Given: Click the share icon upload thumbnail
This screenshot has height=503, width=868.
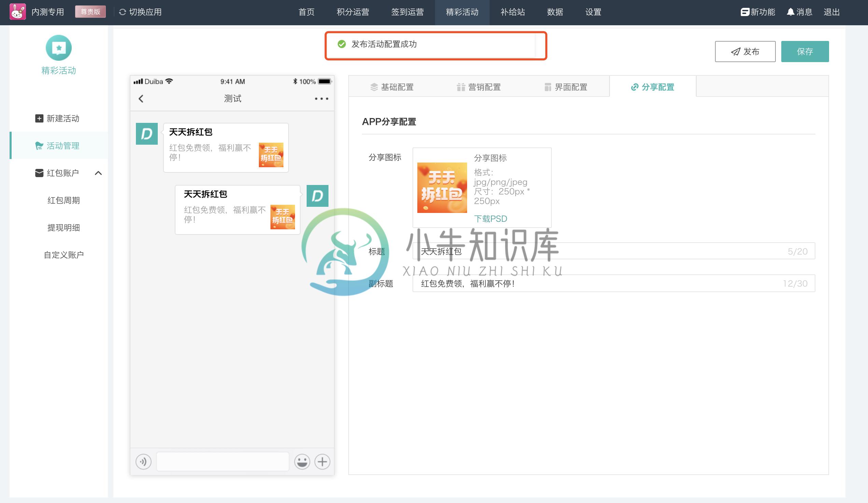Looking at the screenshot, I should pyautogui.click(x=442, y=188).
